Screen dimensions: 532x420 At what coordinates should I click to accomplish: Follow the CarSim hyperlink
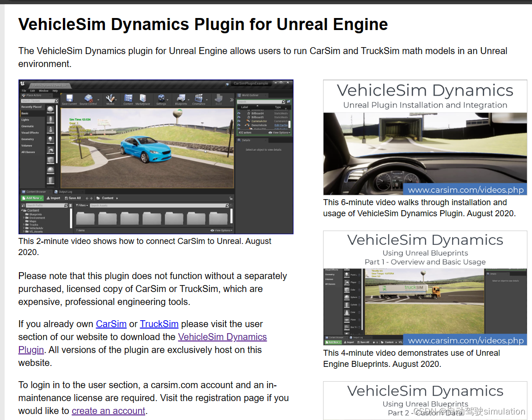coord(111,324)
